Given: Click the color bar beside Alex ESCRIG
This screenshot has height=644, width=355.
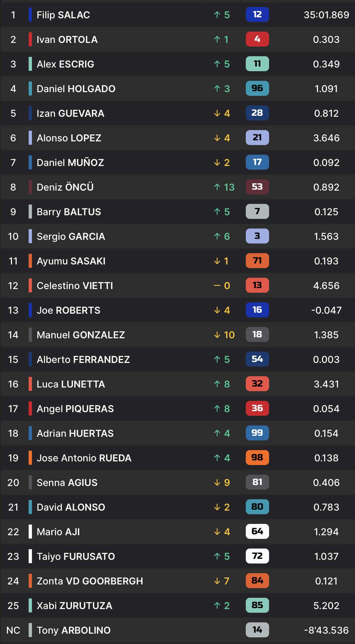Looking at the screenshot, I should pyautogui.click(x=30, y=64).
